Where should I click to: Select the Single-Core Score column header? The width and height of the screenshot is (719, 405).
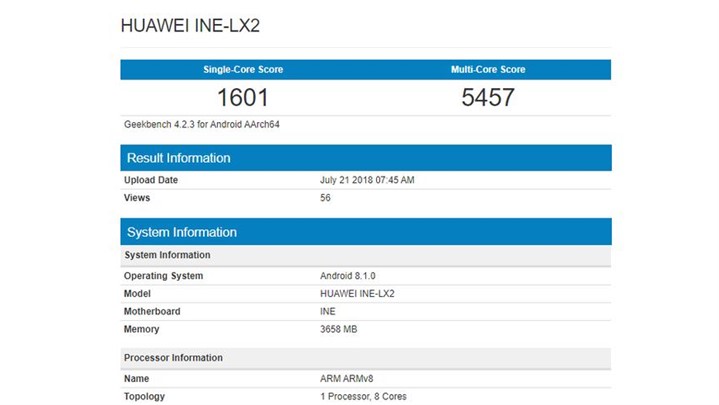pos(243,70)
